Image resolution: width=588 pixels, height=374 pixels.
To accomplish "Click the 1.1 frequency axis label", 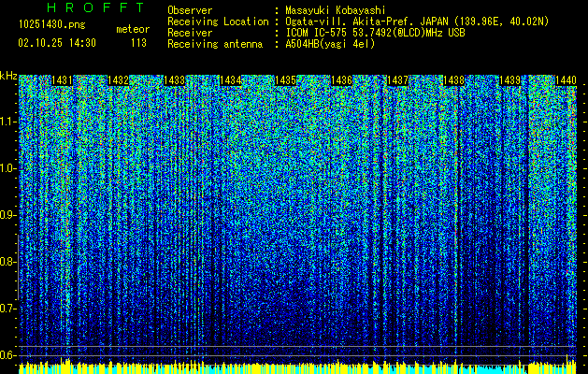I will point(7,122).
